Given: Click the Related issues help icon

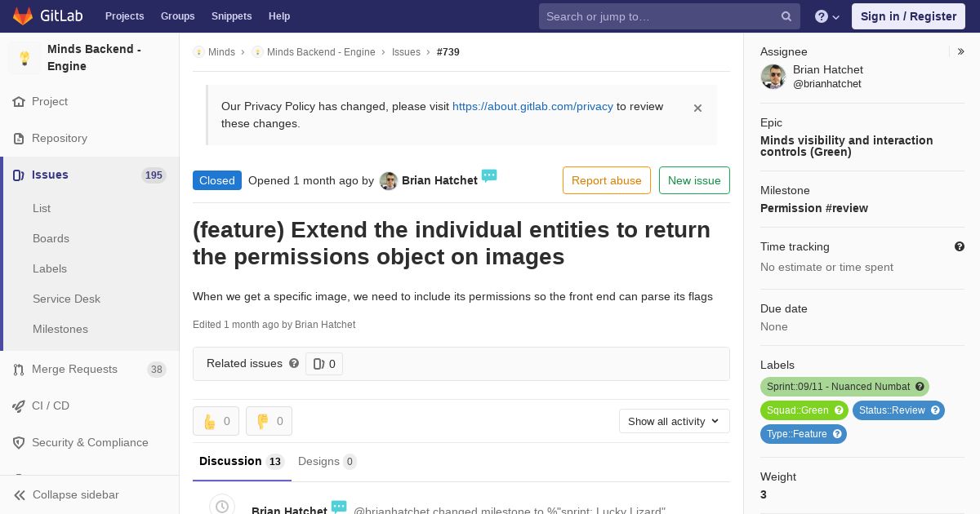Looking at the screenshot, I should [294, 363].
